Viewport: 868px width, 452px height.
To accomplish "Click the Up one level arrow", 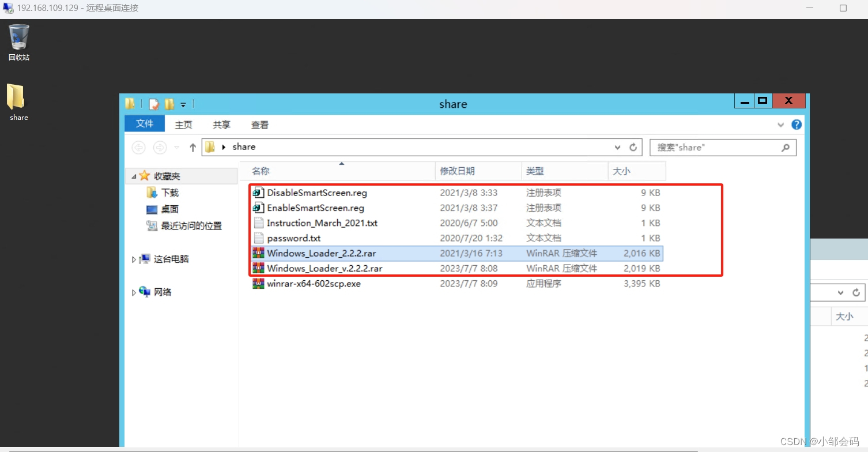I will pos(193,148).
